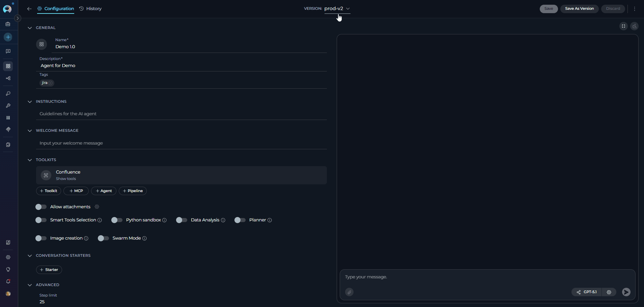
Task: Switch to the History tab
Action: [x=90, y=9]
